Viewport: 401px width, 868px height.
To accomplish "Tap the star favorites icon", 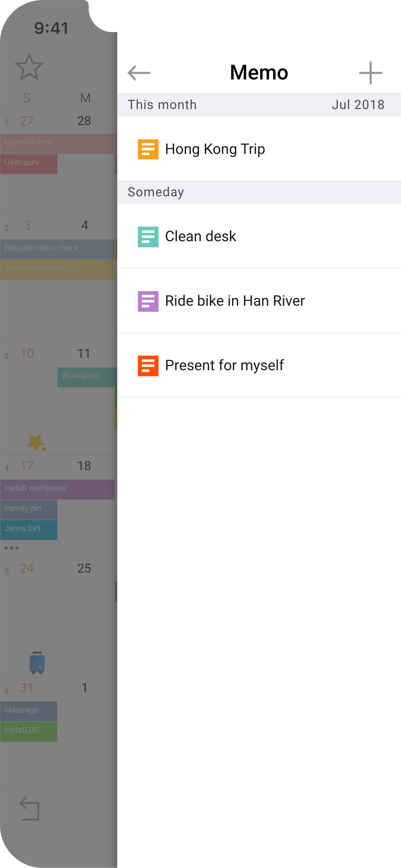I will click(x=29, y=67).
